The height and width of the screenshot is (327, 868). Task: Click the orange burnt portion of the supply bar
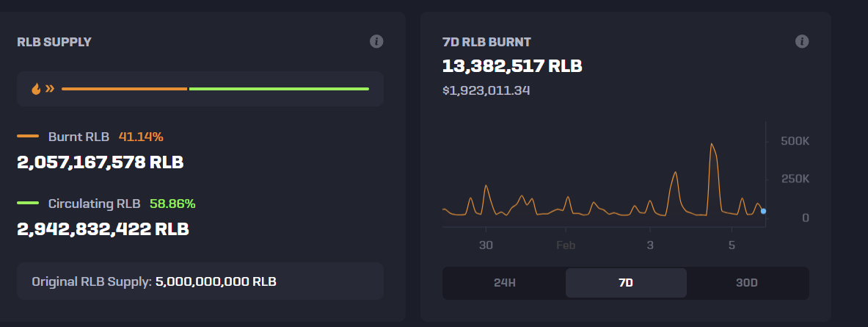tap(124, 89)
